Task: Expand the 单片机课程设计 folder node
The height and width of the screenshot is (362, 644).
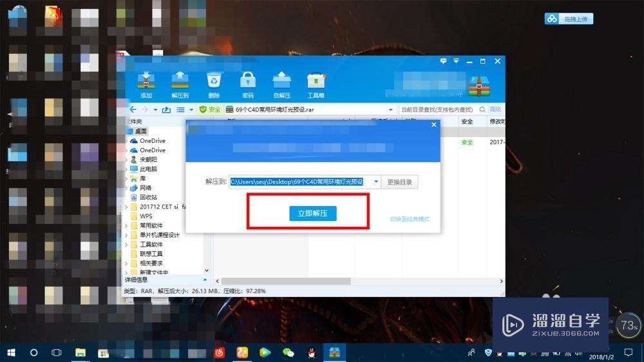Action: (126, 235)
